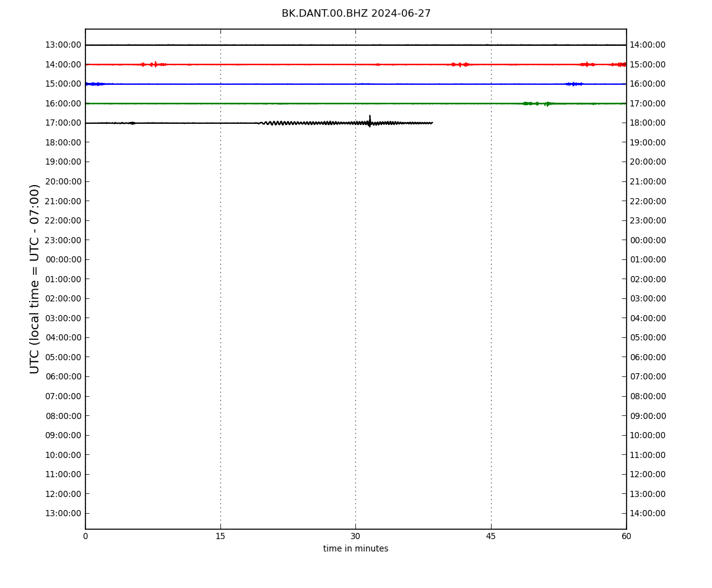
Task: Click right-axis label 02:00:00
Action: click(x=648, y=279)
